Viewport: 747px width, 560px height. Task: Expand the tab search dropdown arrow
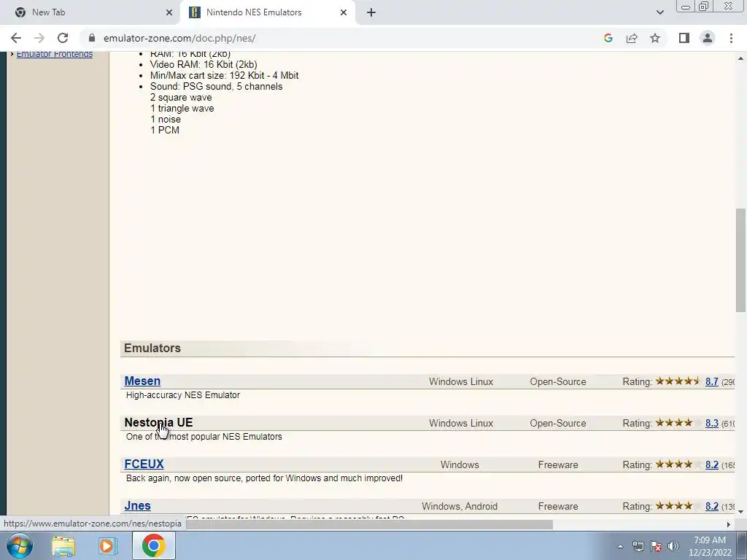pos(659,12)
